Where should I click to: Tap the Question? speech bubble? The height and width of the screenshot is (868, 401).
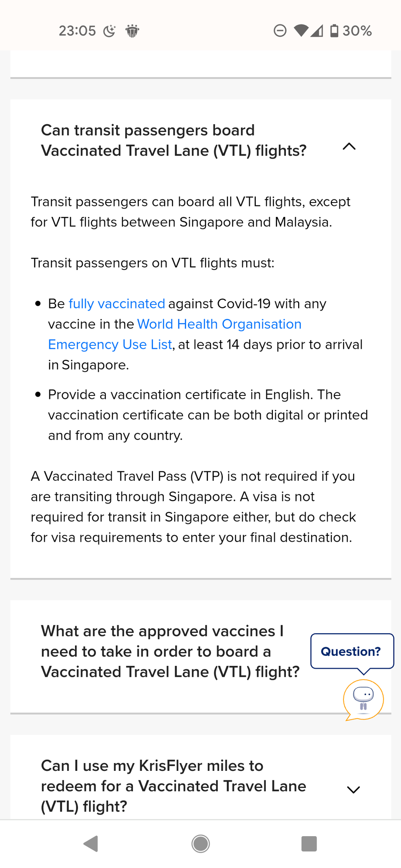(x=352, y=651)
